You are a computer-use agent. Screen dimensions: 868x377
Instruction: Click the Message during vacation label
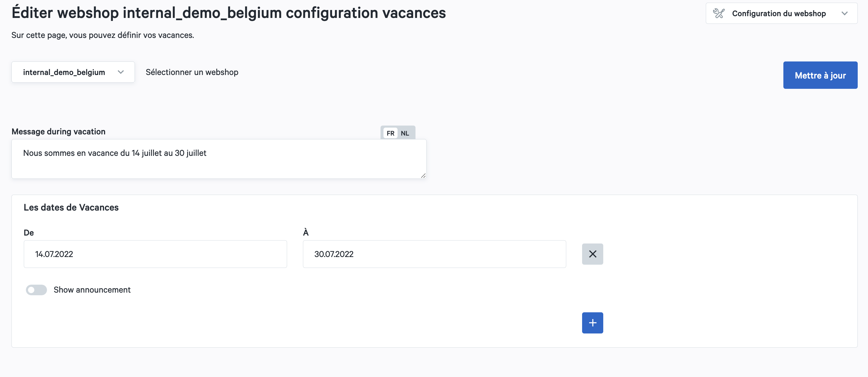pos(58,131)
